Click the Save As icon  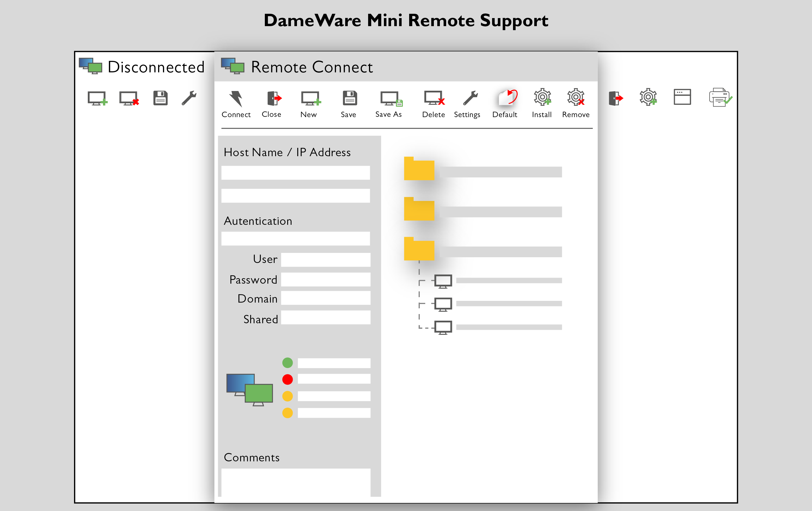pyautogui.click(x=391, y=99)
